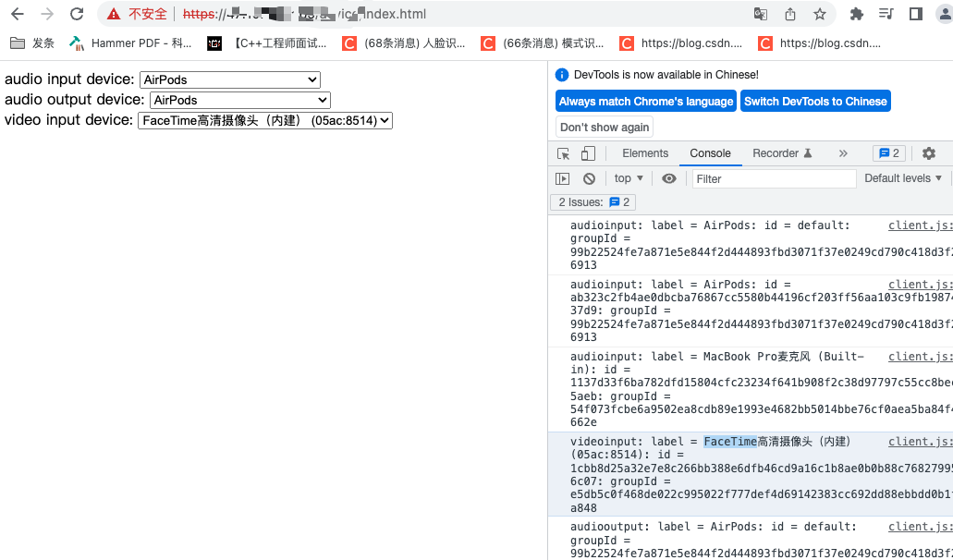This screenshot has width=953, height=560.
Task: Open the Default levels dropdown
Action: tap(902, 177)
